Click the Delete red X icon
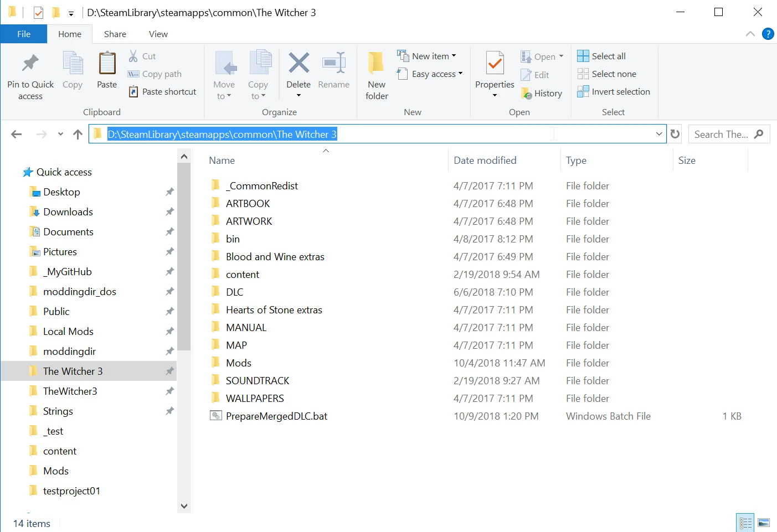Screen dimensions: 777x532 (299, 64)
